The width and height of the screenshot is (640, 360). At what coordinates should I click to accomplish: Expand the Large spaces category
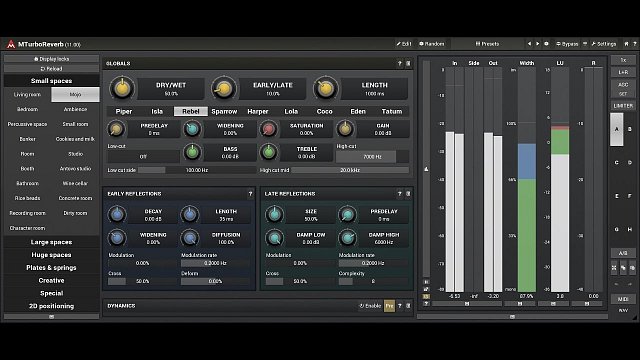pos(51,242)
